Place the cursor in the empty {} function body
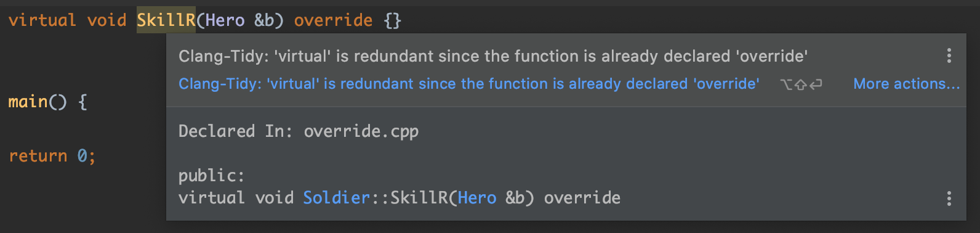This screenshot has height=233, width=980. 392,20
